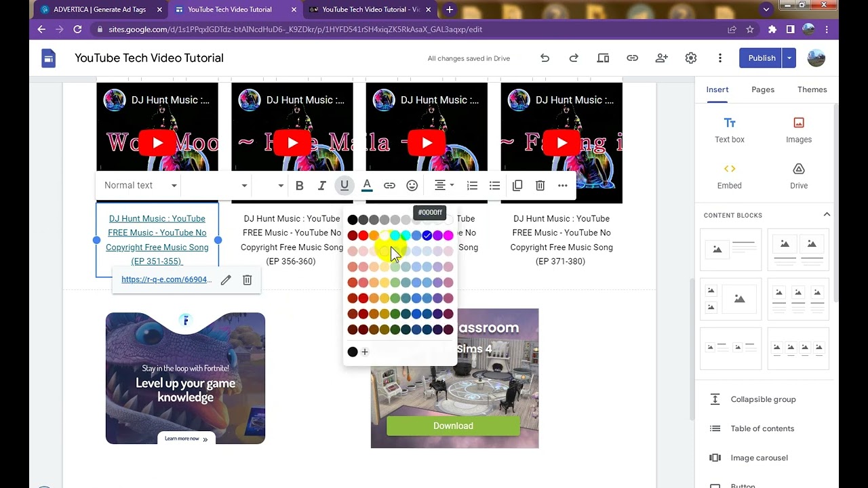868x488 pixels.
Task: Select the custom black swatch beside plus
Action: point(353,352)
